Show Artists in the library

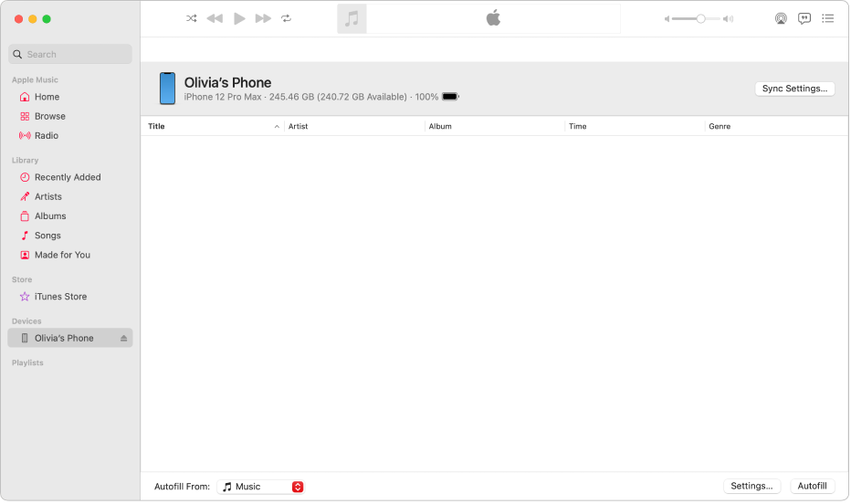(70, 196)
